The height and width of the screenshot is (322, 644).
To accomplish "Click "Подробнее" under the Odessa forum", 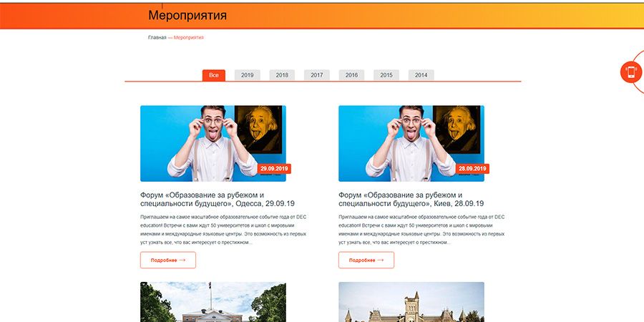I will (168, 260).
